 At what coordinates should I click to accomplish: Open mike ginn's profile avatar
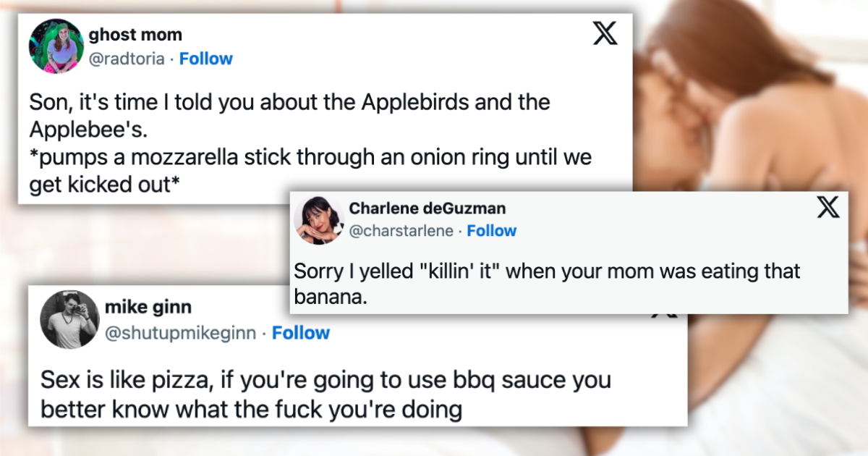[x=69, y=319]
